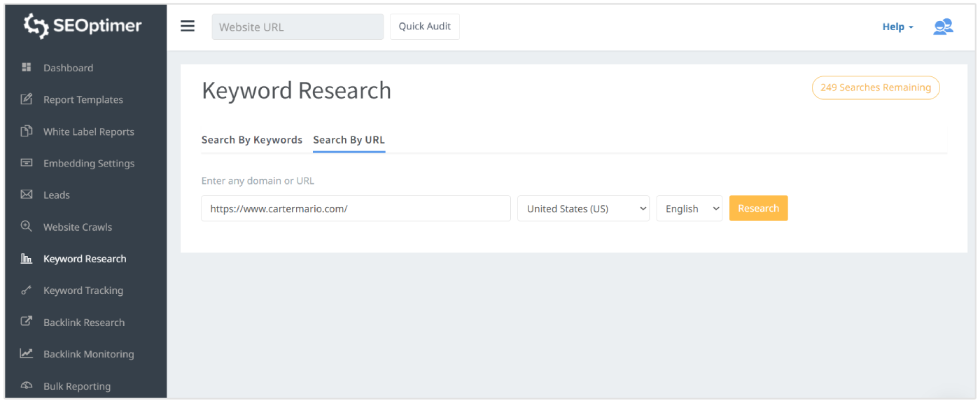Click the Keyword Research bar-chart icon

(x=25, y=258)
